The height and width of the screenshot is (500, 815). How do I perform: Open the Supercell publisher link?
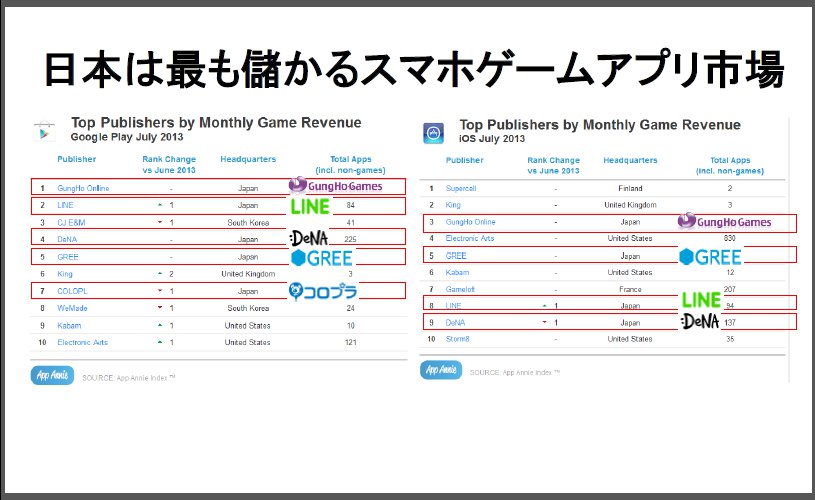461,188
